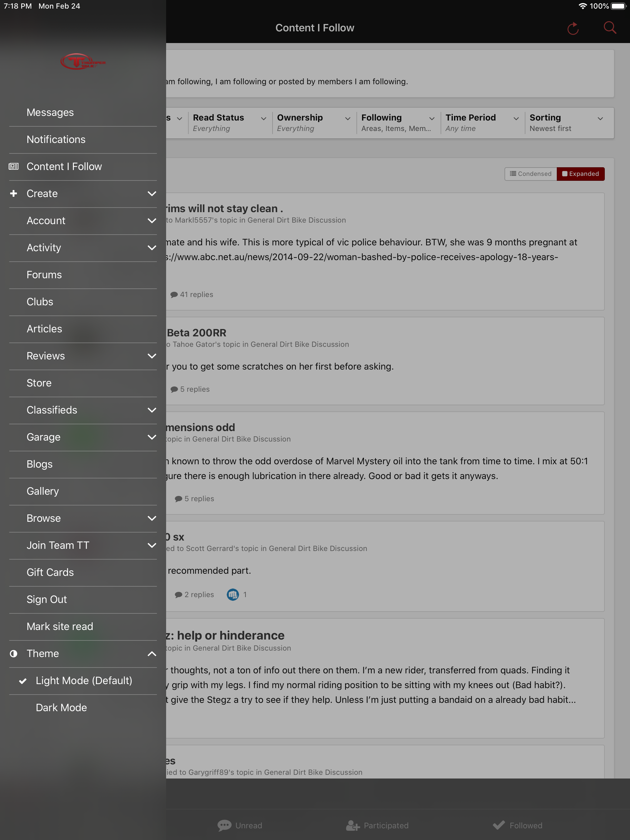
Task: Tap the refresh icon in the header
Action: 572,28
